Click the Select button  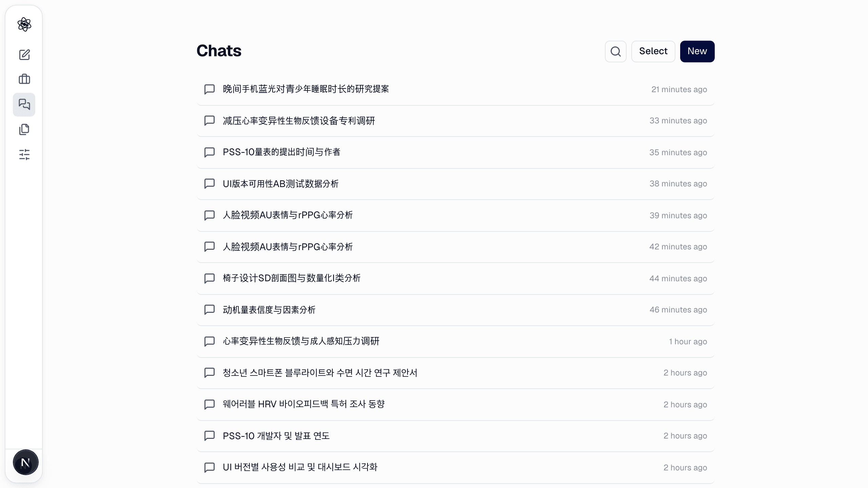pyautogui.click(x=653, y=52)
